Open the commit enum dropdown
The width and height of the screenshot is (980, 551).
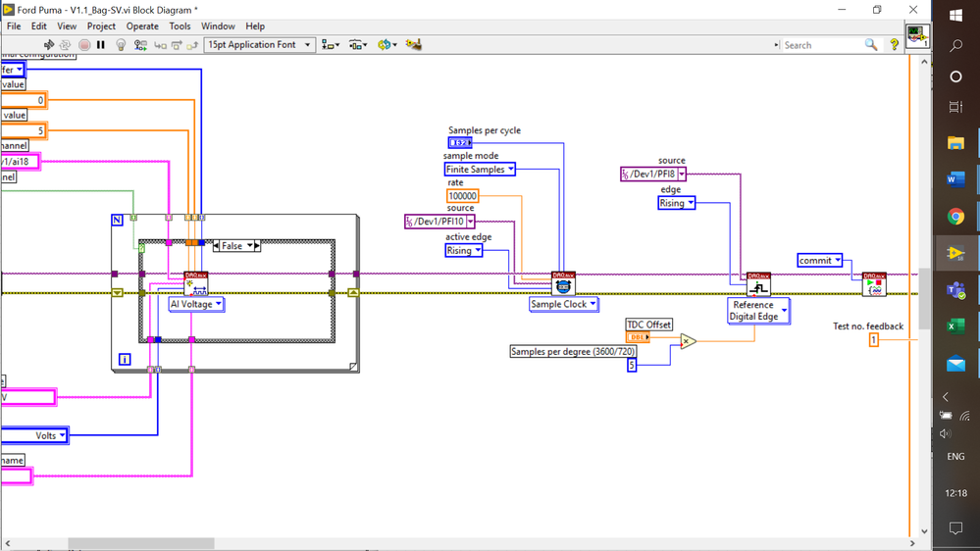point(820,261)
